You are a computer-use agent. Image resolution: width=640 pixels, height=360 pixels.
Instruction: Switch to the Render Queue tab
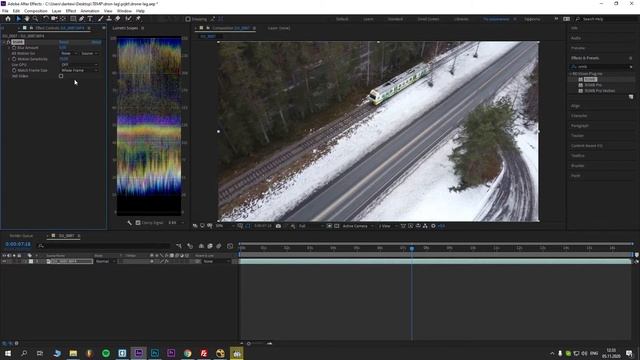coord(21,236)
